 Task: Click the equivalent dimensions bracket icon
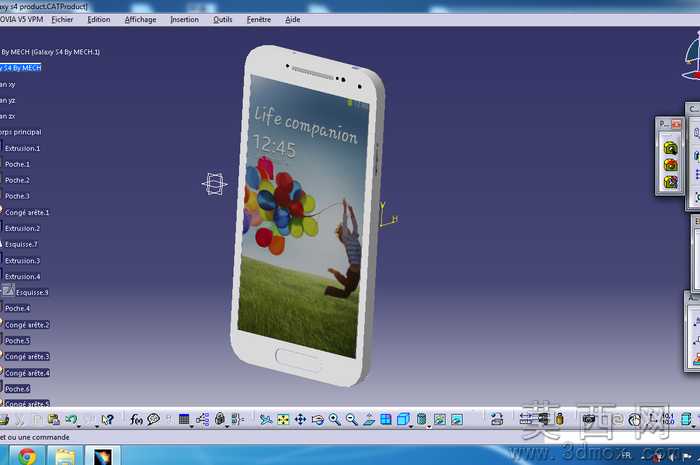pyautogui.click(x=238, y=419)
